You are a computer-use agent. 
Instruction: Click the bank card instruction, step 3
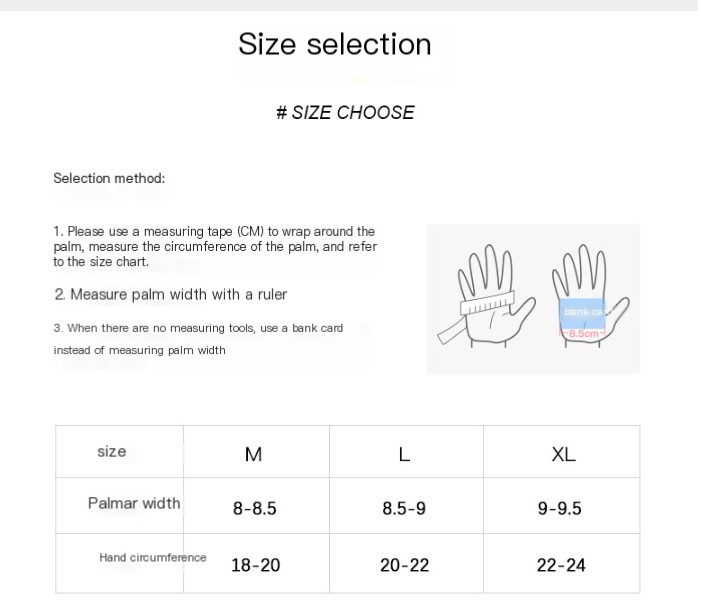[x=198, y=339]
